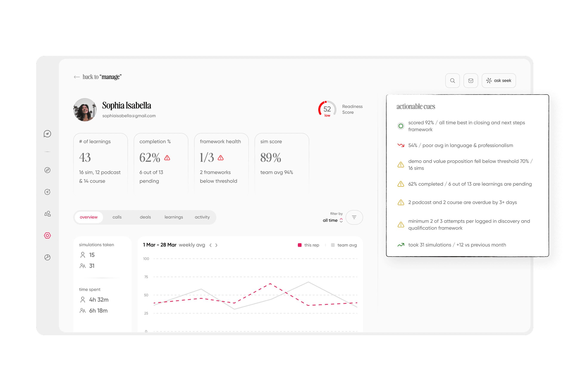The image size is (585, 392).
Task: Click sophiaisabella@gmail.com email text
Action: [x=129, y=116]
